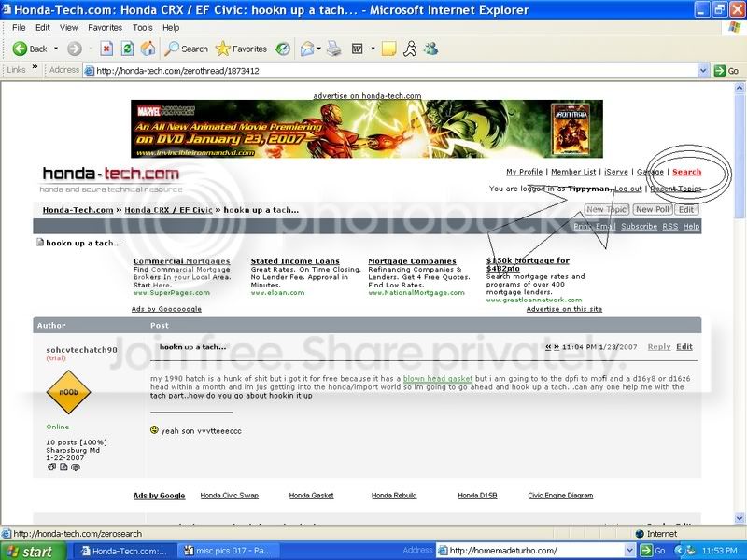Go to the Home page icon

[148, 49]
